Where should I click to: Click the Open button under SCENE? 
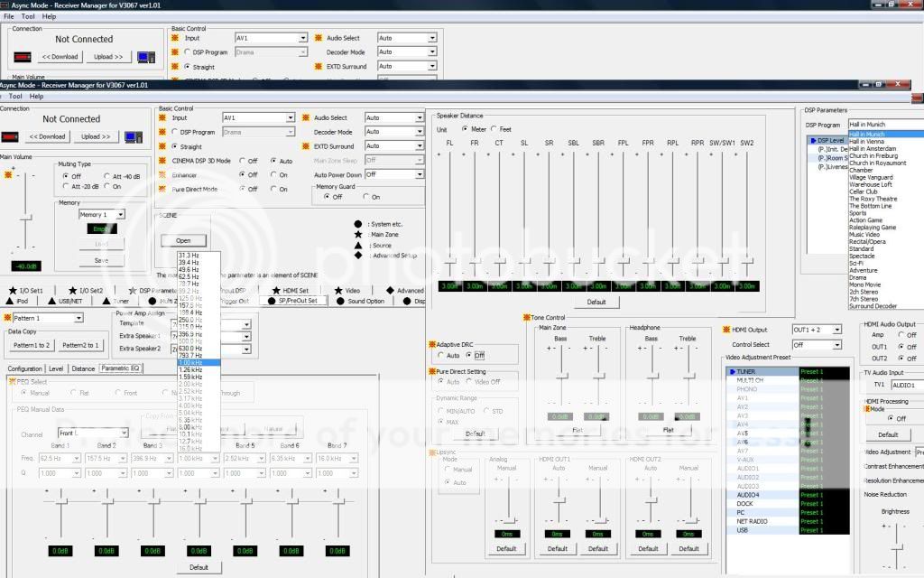(x=183, y=240)
